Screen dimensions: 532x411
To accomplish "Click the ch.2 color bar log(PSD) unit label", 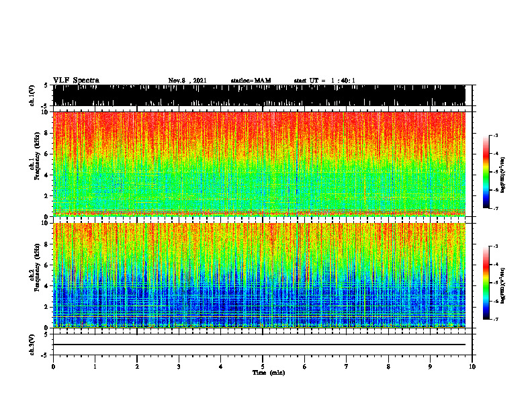I will (503, 285).
